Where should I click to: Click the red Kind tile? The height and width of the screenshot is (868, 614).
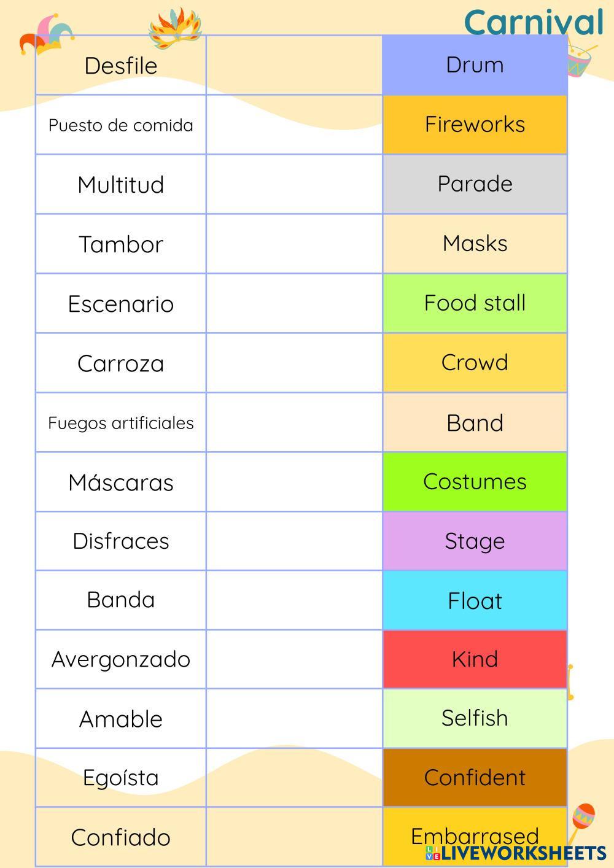(475, 659)
